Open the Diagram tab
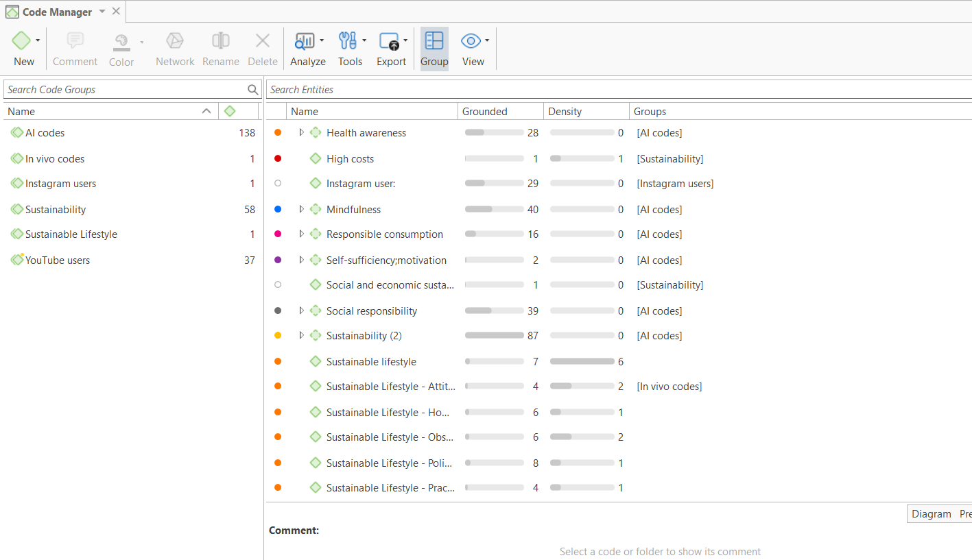972x560 pixels. [x=931, y=514]
